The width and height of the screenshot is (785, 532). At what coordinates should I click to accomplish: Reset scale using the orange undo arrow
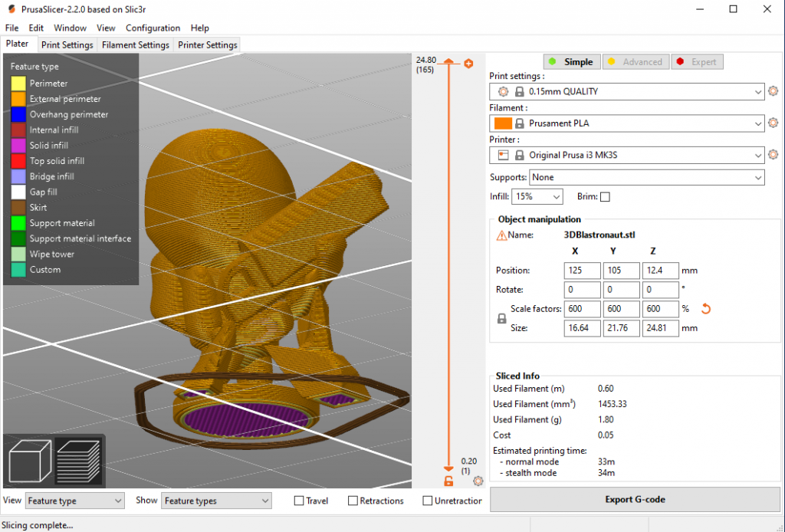[x=706, y=309]
